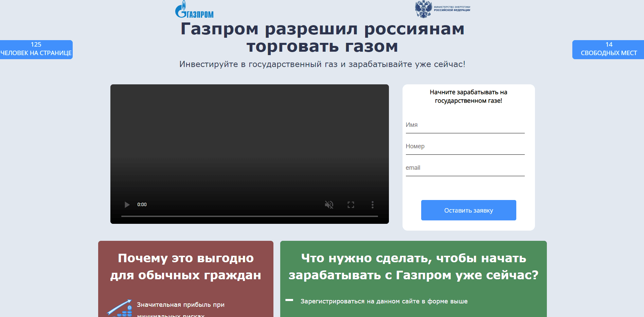Select the email input field
This screenshot has width=644, height=317.
(465, 168)
